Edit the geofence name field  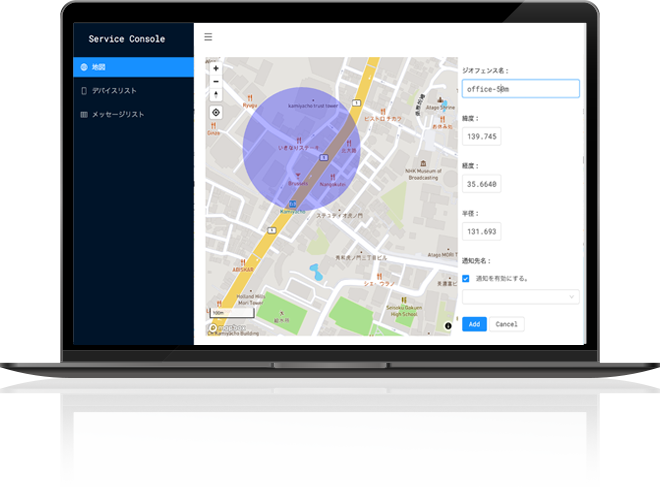pos(521,89)
